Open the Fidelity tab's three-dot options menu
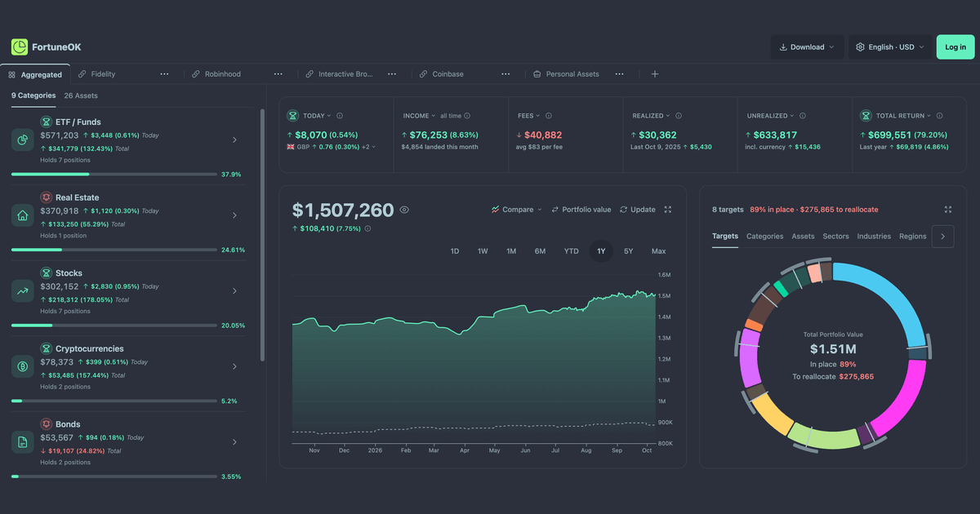This screenshot has width=980, height=514. click(x=164, y=74)
